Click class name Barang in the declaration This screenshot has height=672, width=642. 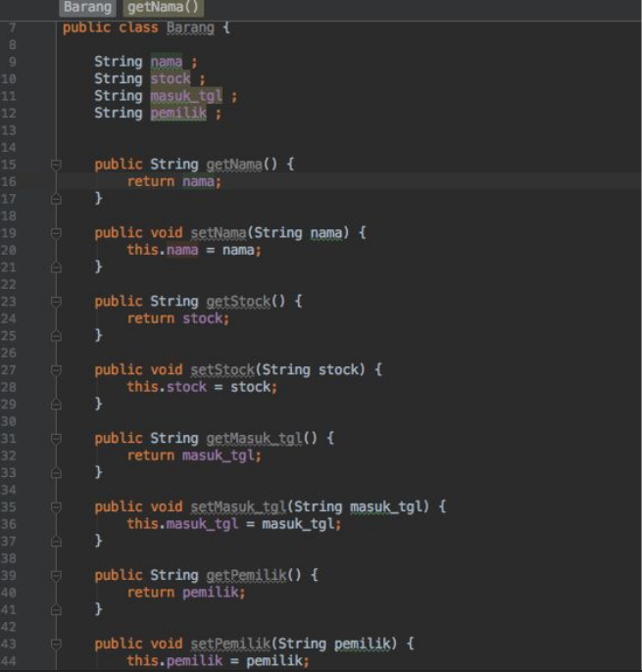pyautogui.click(x=190, y=27)
